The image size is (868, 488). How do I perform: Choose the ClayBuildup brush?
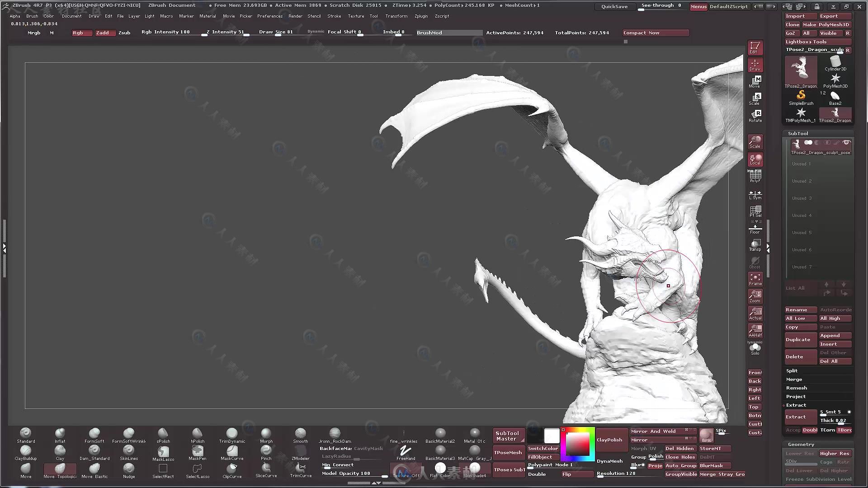pyautogui.click(x=26, y=453)
